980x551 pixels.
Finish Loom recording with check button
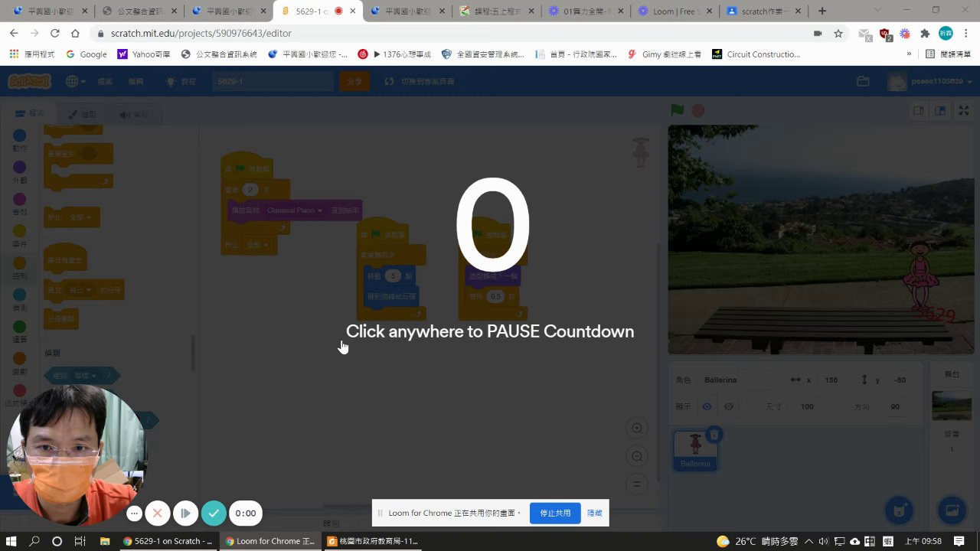pyautogui.click(x=214, y=513)
